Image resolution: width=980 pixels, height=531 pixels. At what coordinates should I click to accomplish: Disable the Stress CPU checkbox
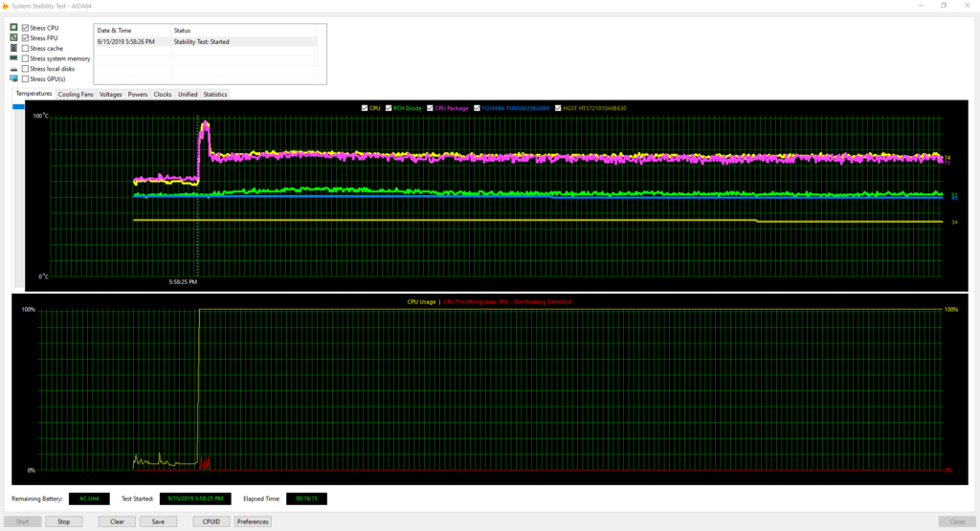click(26, 28)
